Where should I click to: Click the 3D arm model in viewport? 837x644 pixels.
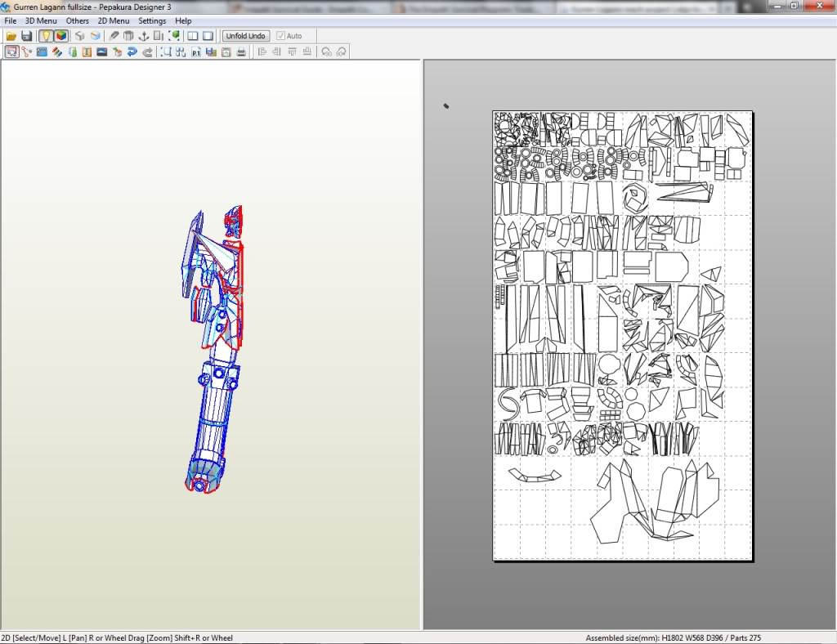pos(213,350)
